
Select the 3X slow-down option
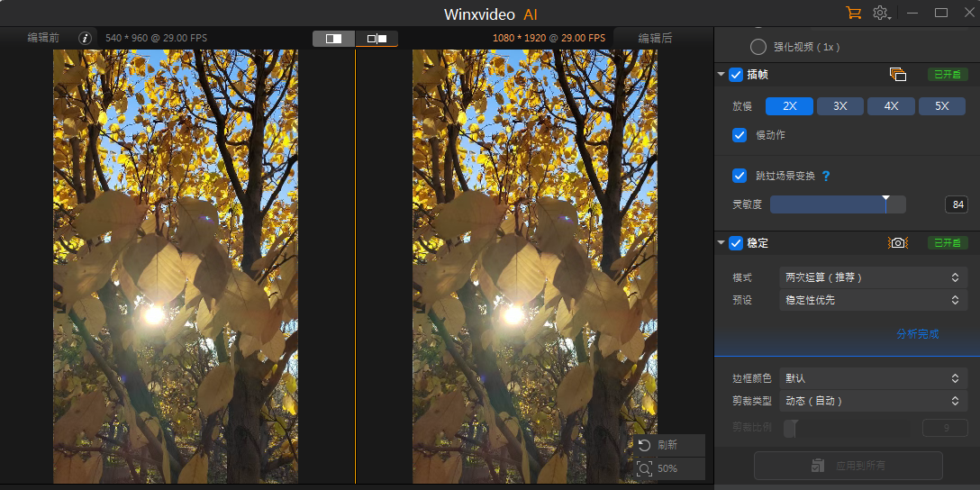[x=840, y=106]
